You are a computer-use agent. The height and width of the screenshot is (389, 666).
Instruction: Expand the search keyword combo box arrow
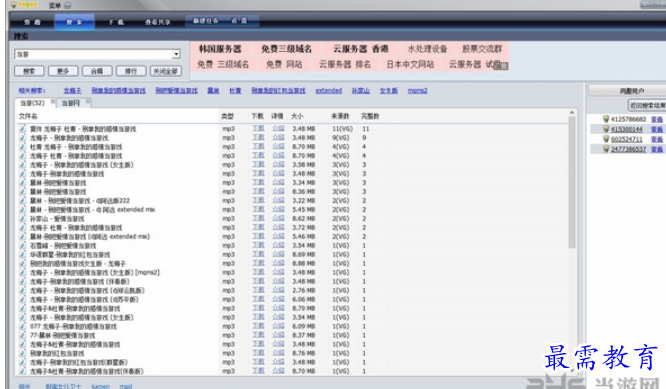point(176,54)
